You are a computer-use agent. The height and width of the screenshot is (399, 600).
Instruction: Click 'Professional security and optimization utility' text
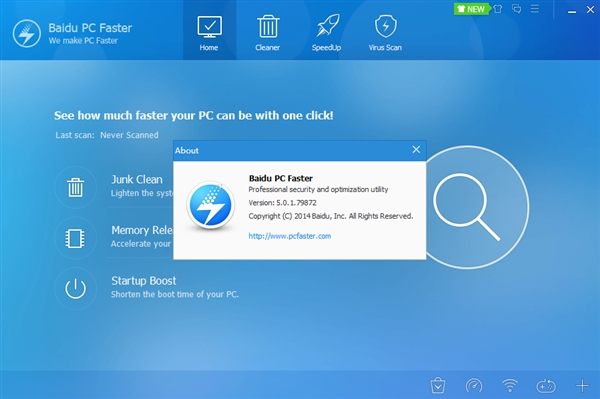tap(318, 189)
